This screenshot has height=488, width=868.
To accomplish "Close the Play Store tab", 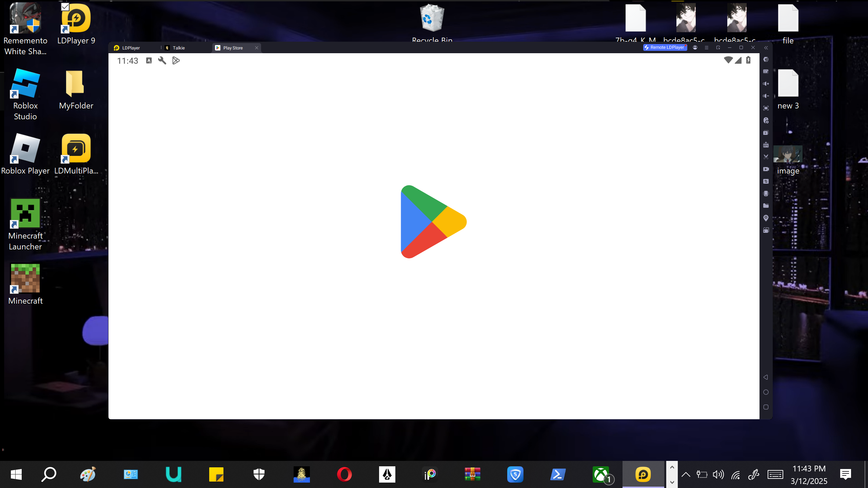I will [x=257, y=48].
